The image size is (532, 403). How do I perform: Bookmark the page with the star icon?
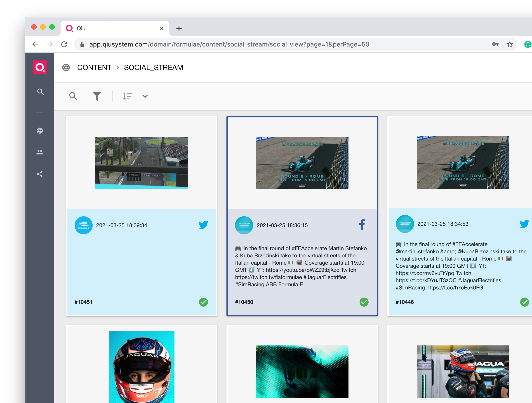click(x=510, y=44)
